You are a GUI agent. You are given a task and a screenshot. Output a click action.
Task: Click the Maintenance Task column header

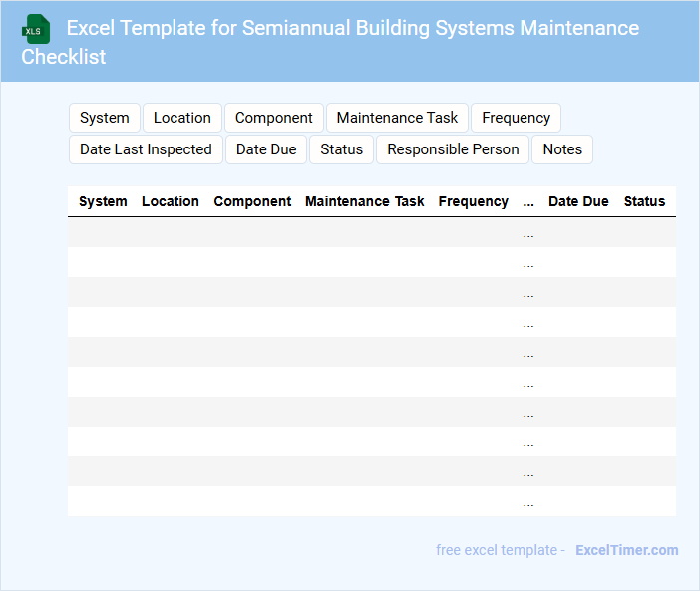pyautogui.click(x=364, y=201)
